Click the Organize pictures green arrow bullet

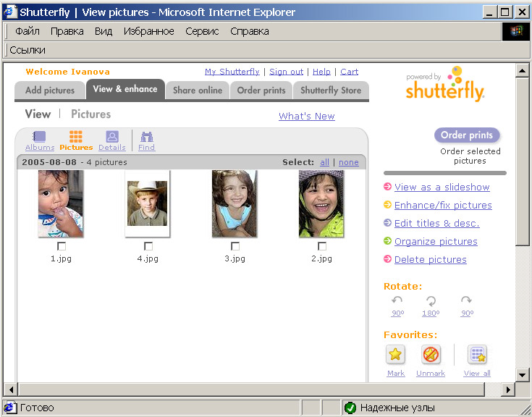[387, 241]
